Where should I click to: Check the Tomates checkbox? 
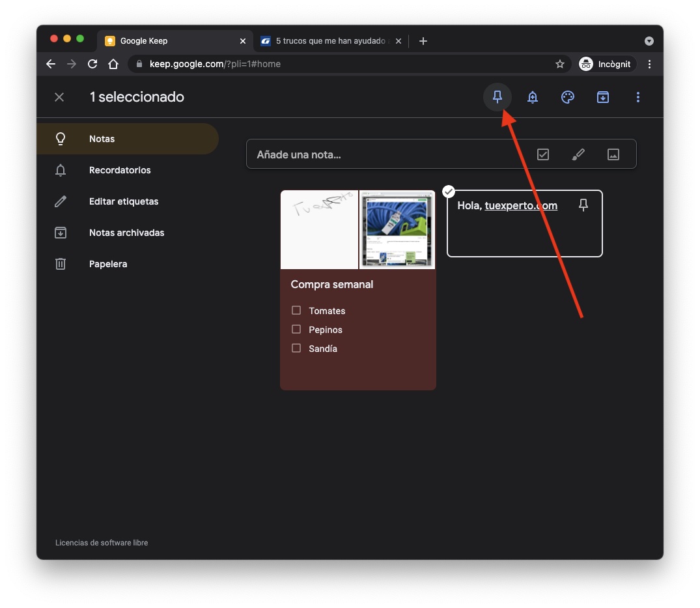point(296,310)
